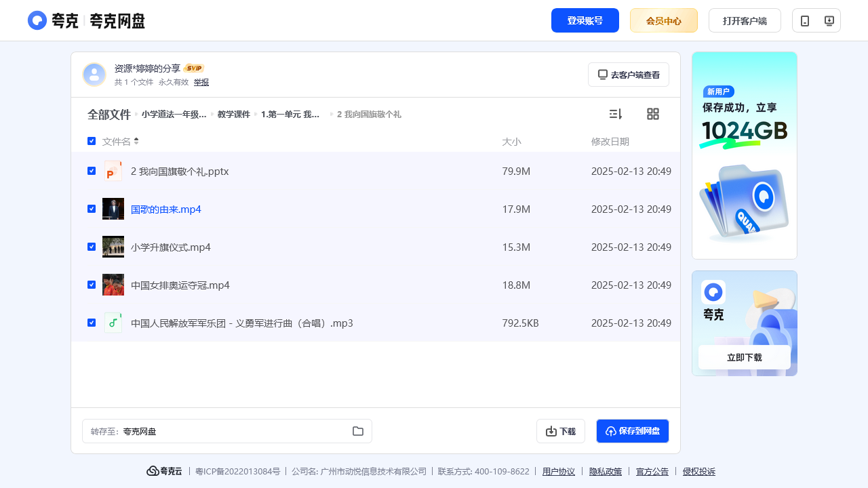Viewport: 868px width, 488px height.
Task: Uncheck the 义勇军进行曲 mp3 checkbox
Action: click(92, 323)
